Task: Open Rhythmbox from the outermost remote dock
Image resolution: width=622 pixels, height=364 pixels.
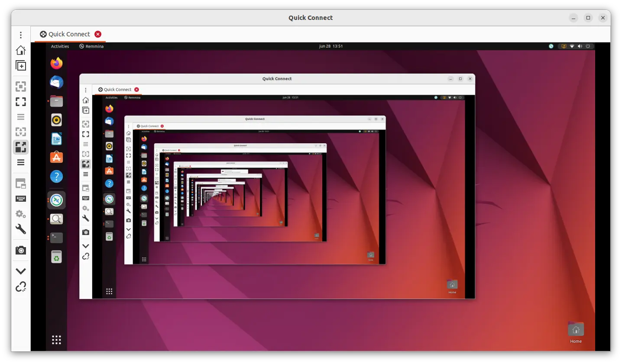Action: pos(56,120)
